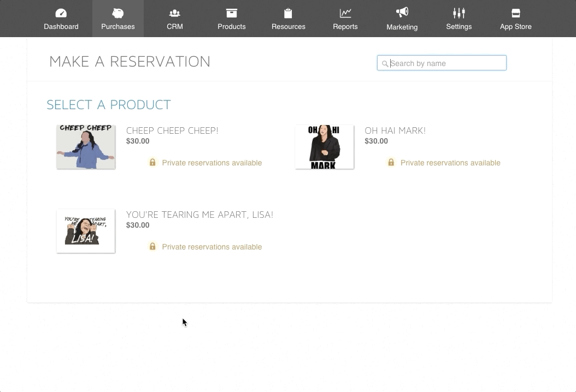Open the Marketing menu label

(402, 27)
